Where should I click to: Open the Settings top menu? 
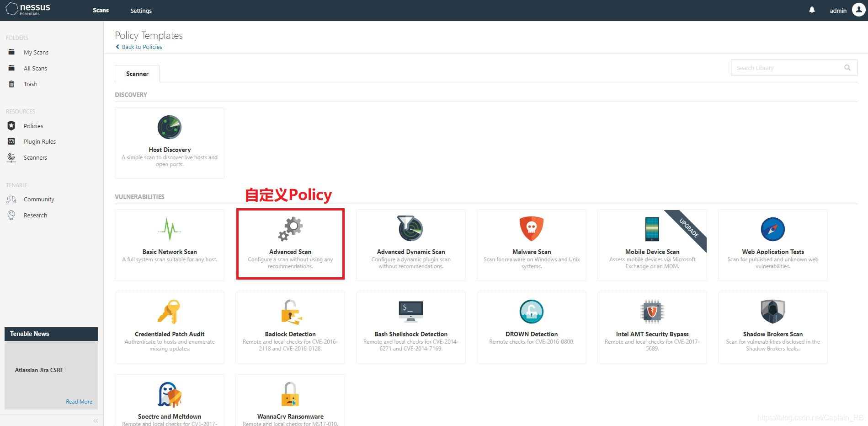point(141,11)
